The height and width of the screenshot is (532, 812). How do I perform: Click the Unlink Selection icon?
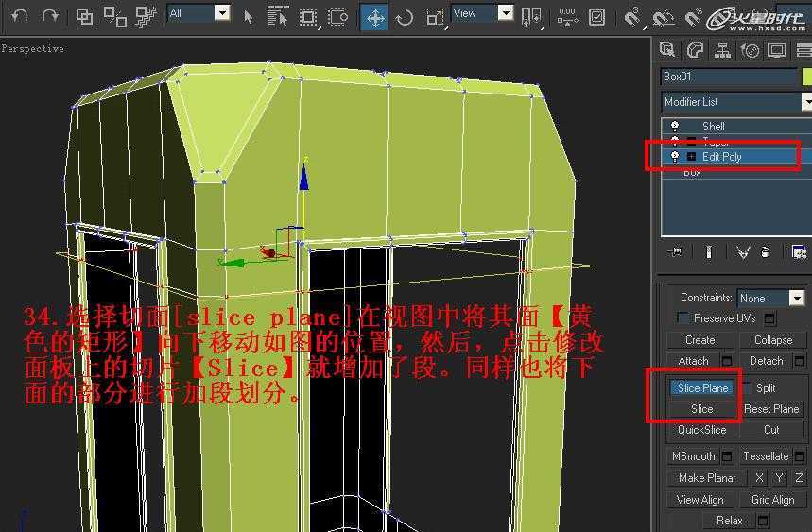(115, 17)
